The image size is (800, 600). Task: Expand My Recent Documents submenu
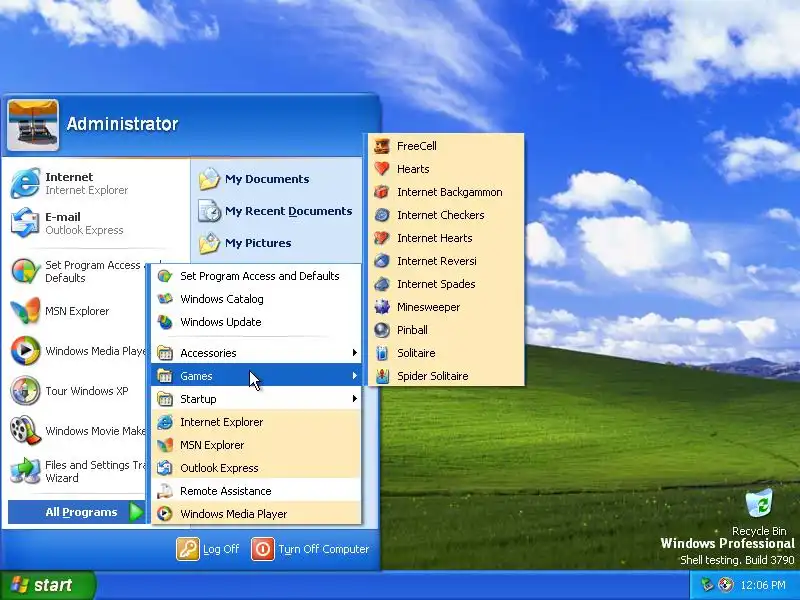click(x=276, y=211)
